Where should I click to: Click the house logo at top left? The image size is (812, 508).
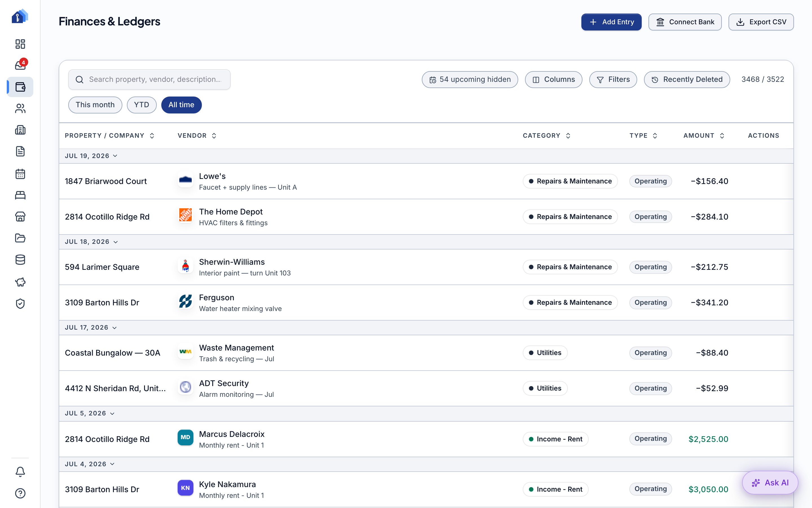20,16
